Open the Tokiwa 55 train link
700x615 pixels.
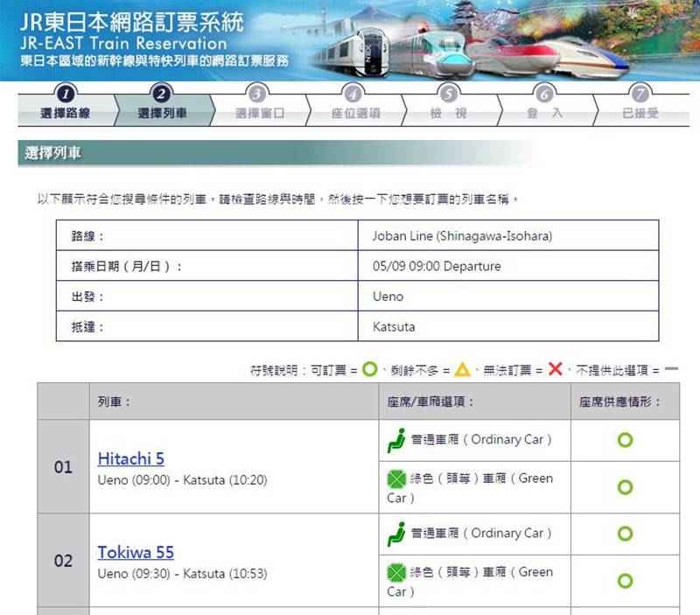click(136, 552)
